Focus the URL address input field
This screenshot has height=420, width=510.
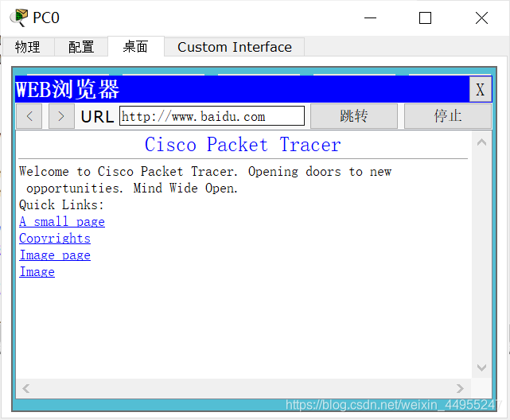212,116
